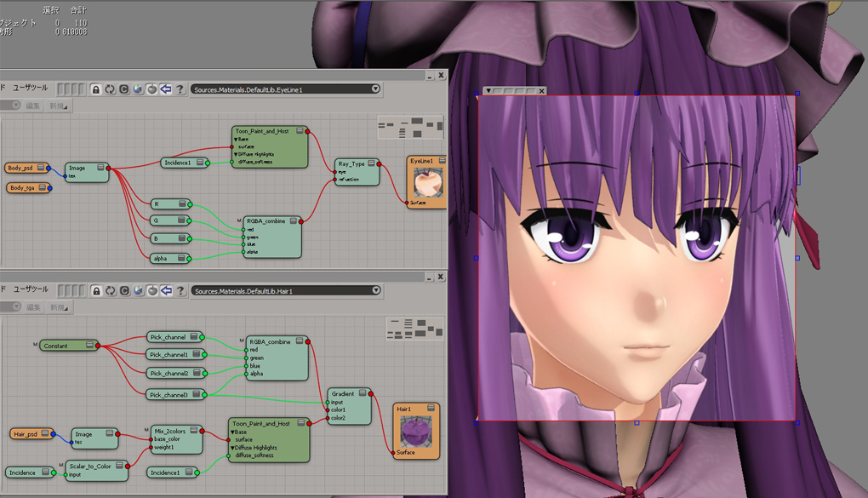Click the globe icon in Hair1 render tree toolbar

pos(139,291)
